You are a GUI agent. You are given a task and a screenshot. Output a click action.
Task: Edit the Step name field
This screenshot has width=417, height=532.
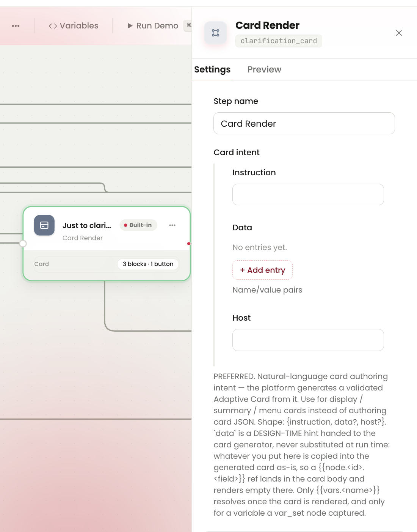click(x=304, y=123)
